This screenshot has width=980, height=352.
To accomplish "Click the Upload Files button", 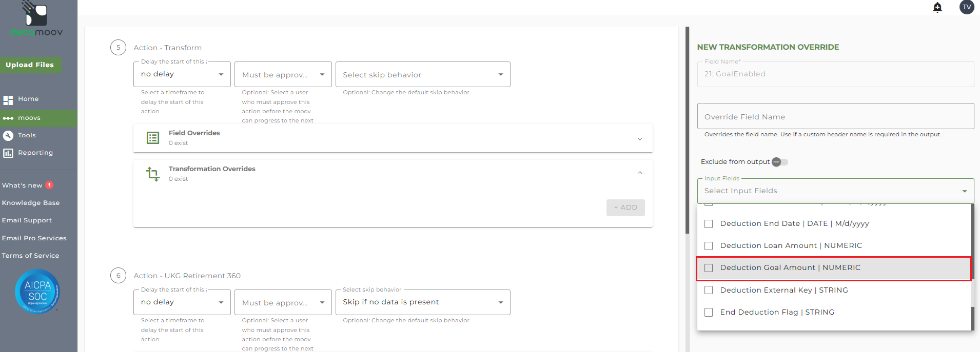I will click(x=30, y=65).
